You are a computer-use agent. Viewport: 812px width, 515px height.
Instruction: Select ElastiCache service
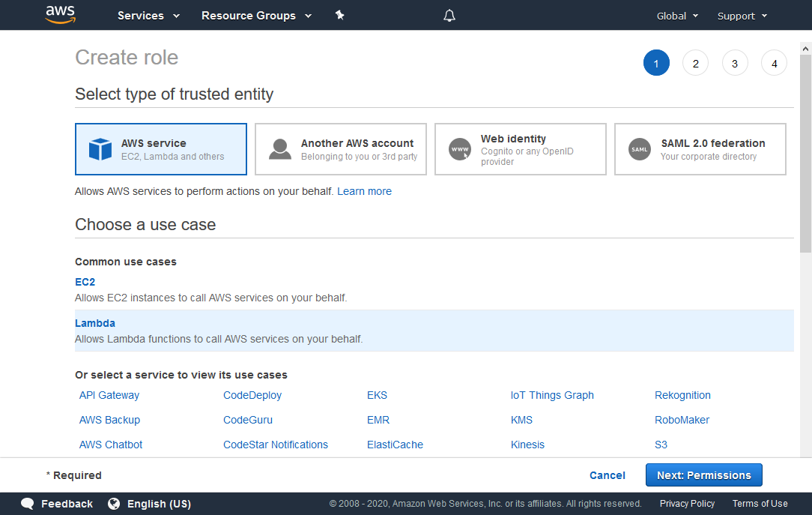pos(395,445)
